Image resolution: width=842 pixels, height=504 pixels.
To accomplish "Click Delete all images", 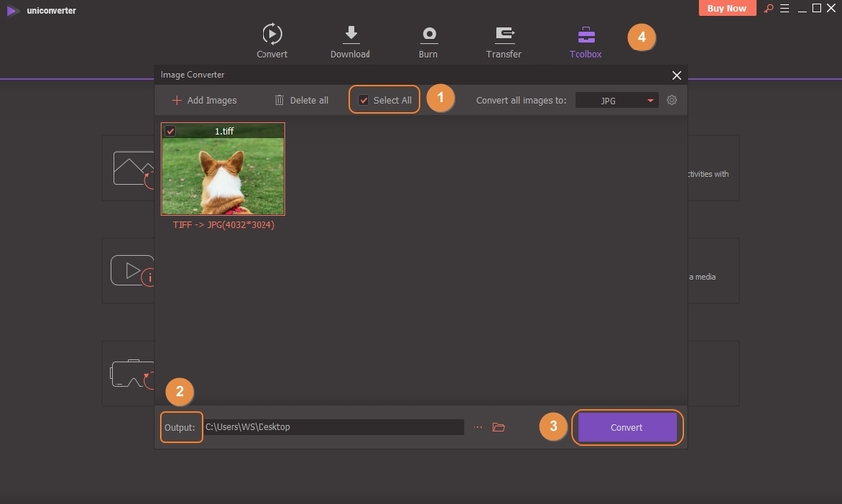I will click(x=301, y=100).
